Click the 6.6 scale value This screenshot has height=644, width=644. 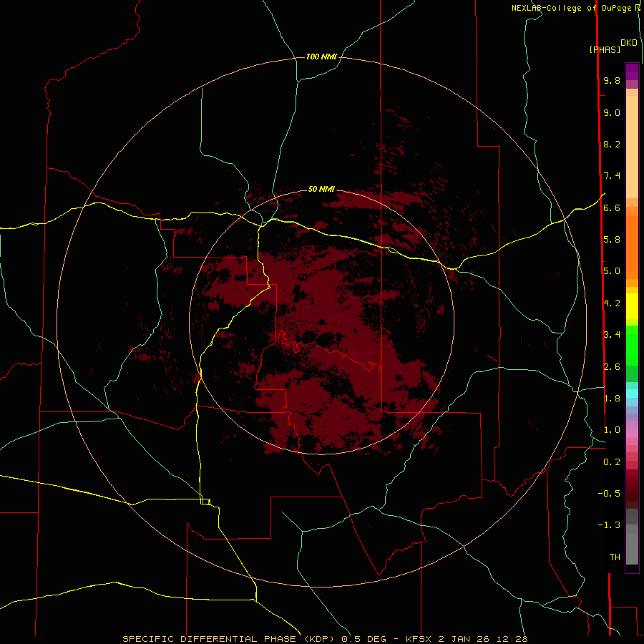(612, 208)
